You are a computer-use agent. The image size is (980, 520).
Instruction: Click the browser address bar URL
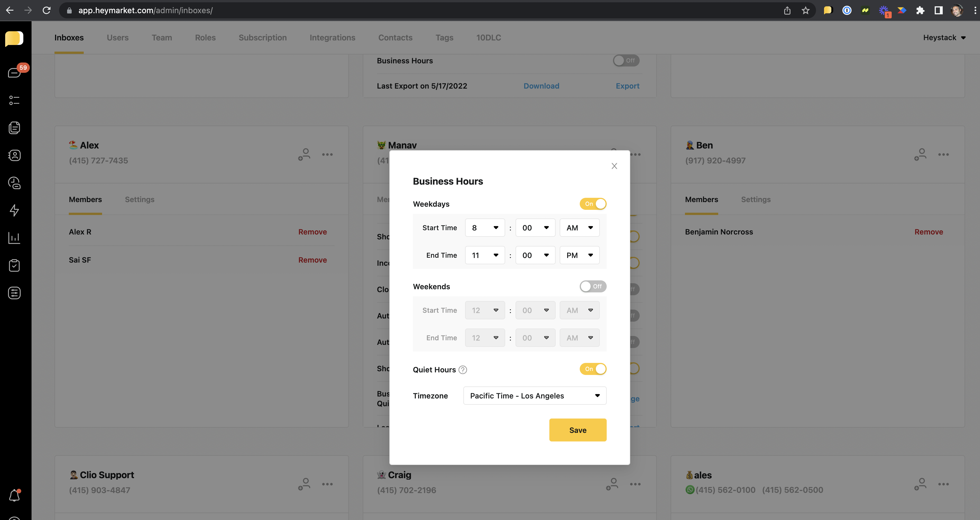(145, 10)
